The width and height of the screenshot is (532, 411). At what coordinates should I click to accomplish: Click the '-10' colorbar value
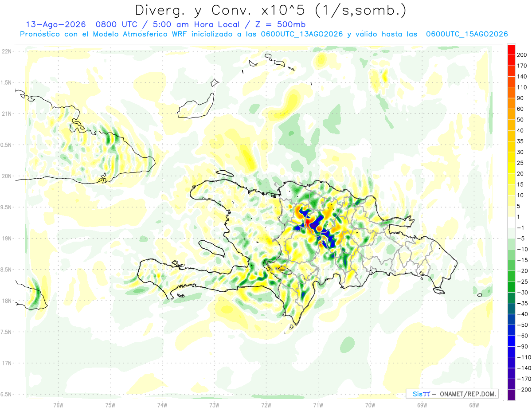point(523,249)
